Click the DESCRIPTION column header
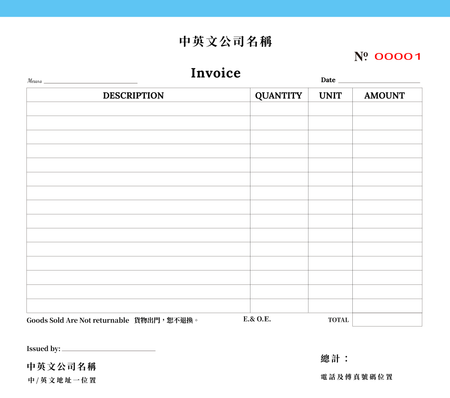The image size is (450, 398). pos(133,95)
